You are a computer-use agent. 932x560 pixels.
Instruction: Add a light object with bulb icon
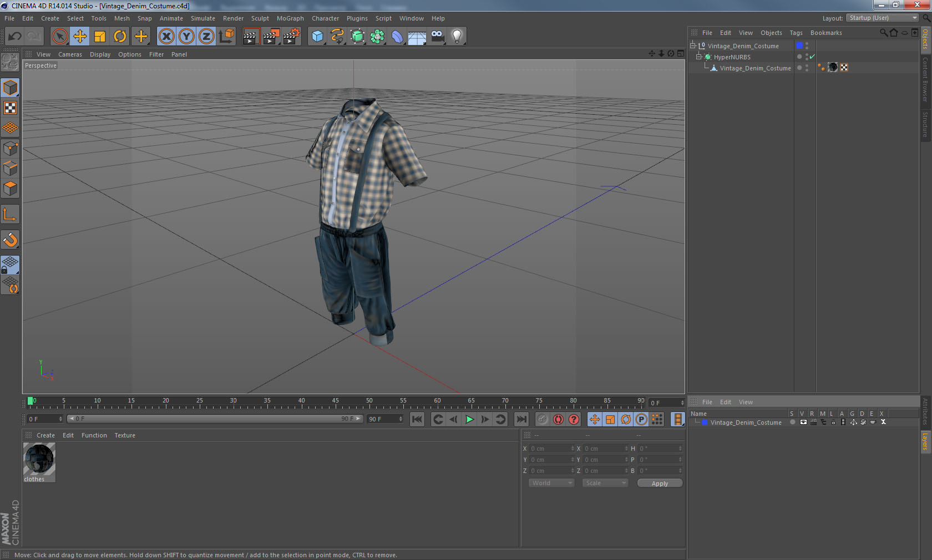[x=457, y=37]
